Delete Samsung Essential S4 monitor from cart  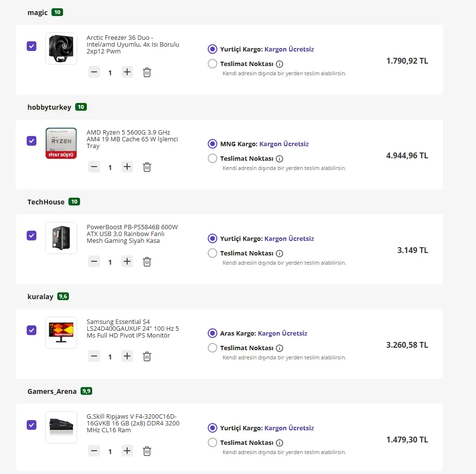point(147,356)
